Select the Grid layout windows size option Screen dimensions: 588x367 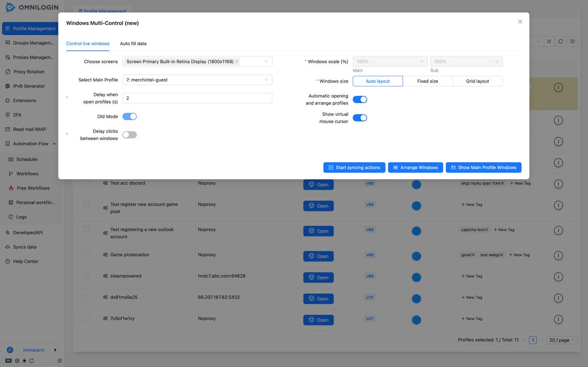[x=477, y=81]
